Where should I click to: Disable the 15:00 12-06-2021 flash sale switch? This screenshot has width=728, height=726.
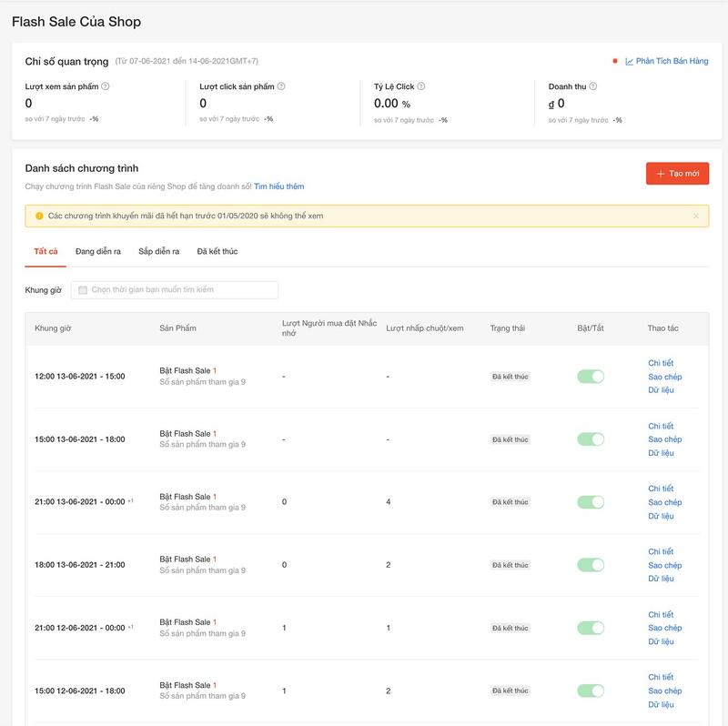[591, 691]
